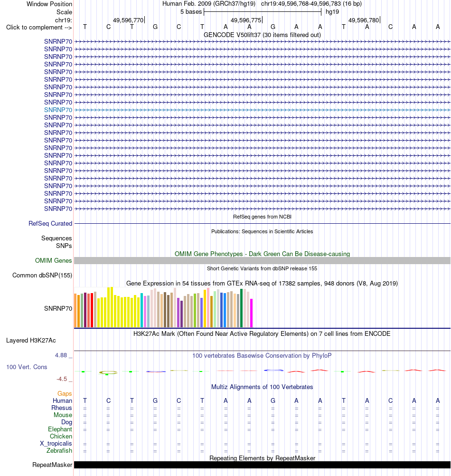Open the RefSeq Curated track label
This screenshot has width=451, height=476.
click(50, 223)
